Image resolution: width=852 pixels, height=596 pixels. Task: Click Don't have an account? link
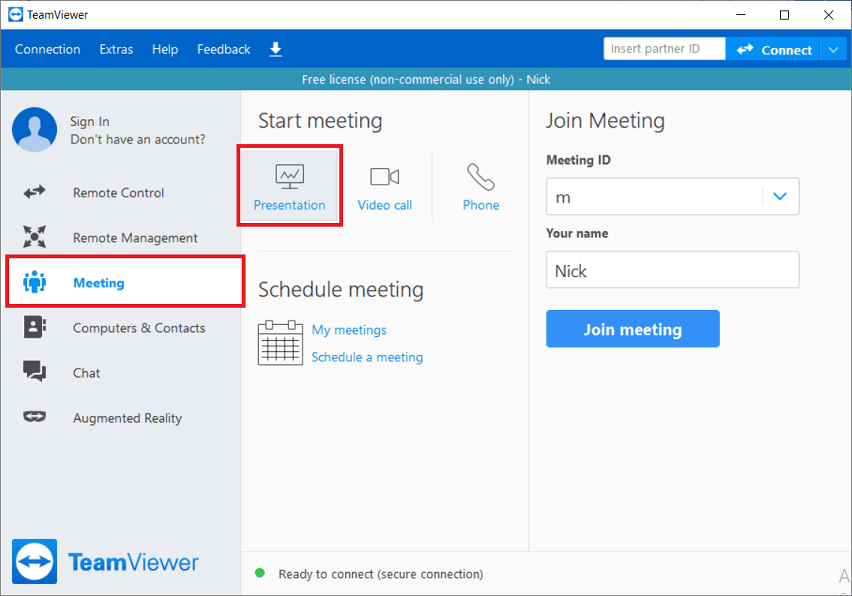click(x=138, y=140)
